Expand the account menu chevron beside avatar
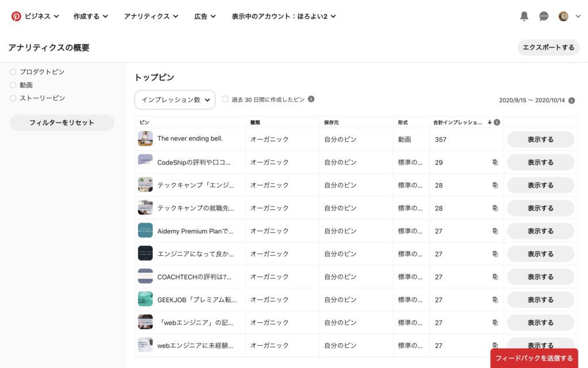588x368 pixels. (x=578, y=16)
